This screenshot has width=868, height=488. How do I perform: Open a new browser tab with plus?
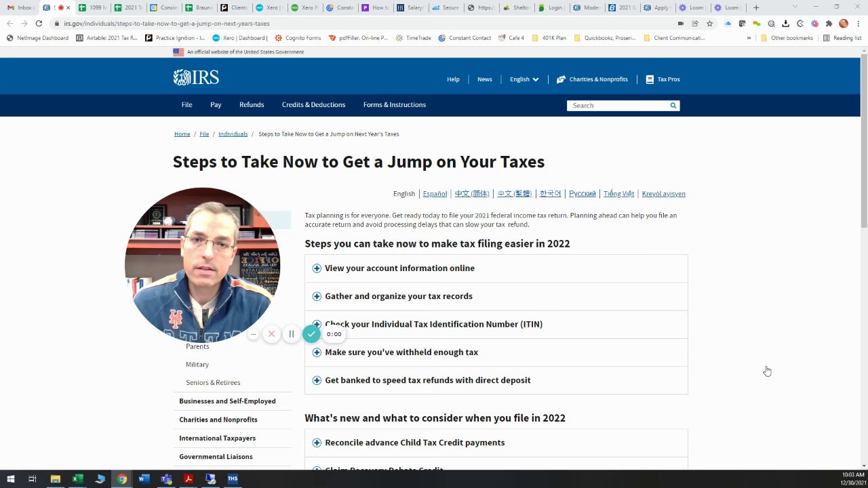[x=756, y=7]
